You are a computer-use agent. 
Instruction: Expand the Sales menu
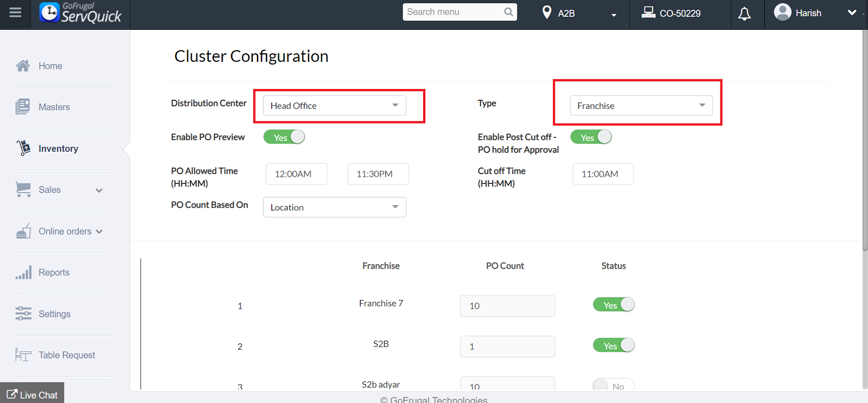point(60,190)
